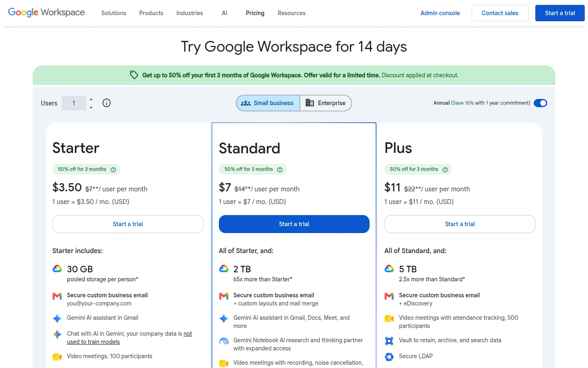Click Start a trial in the top header
Screen dimensions: 588x368
560,13
